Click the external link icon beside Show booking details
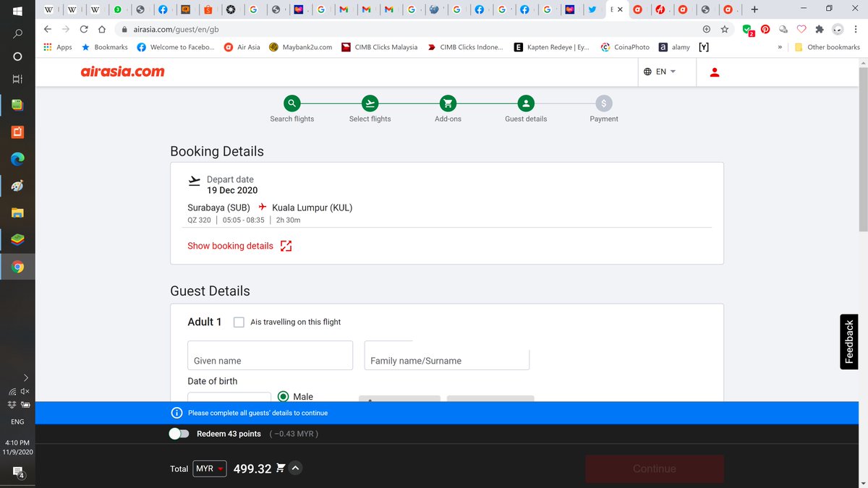Screen dimensions: 868x488 coord(286,246)
